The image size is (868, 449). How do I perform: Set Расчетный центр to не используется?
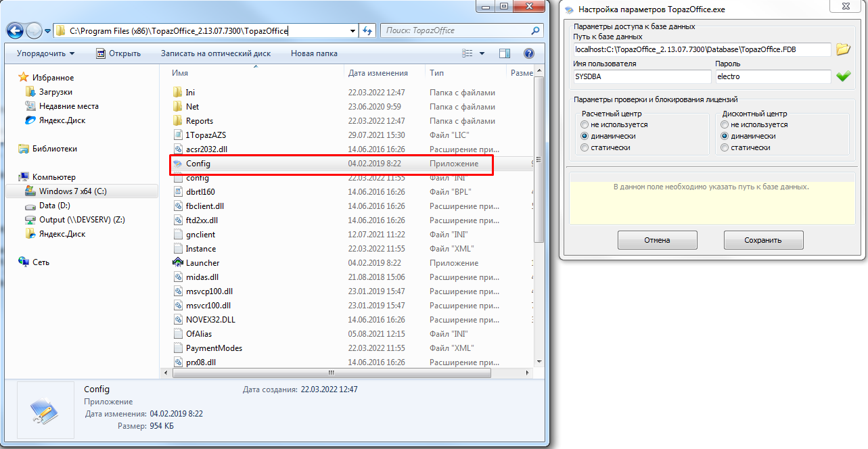tap(585, 124)
